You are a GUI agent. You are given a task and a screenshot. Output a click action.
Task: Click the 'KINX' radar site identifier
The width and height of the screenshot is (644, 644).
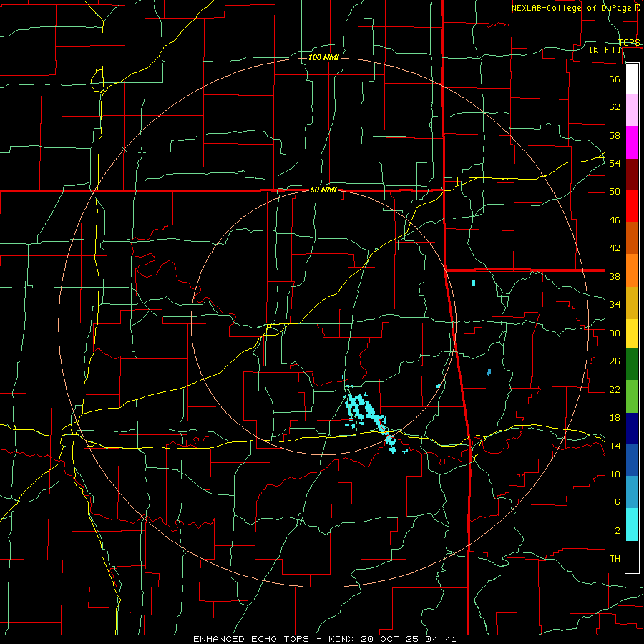click(x=343, y=639)
